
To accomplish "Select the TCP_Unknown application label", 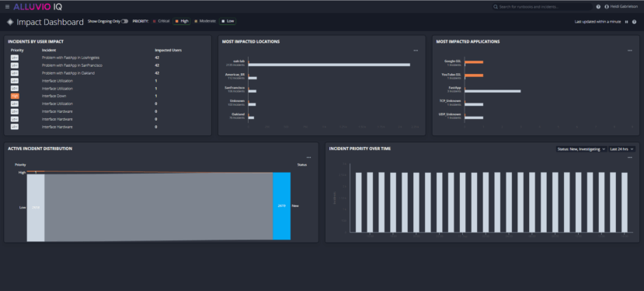I will (451, 101).
